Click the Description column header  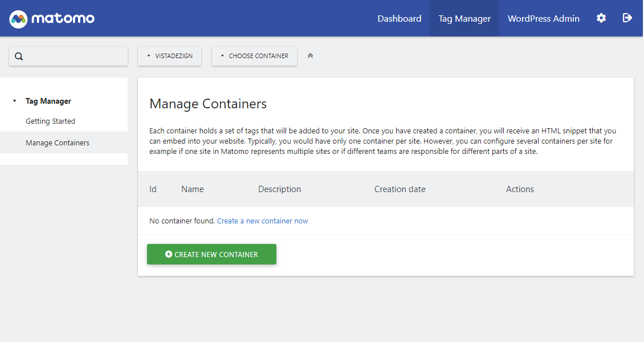pyautogui.click(x=279, y=189)
